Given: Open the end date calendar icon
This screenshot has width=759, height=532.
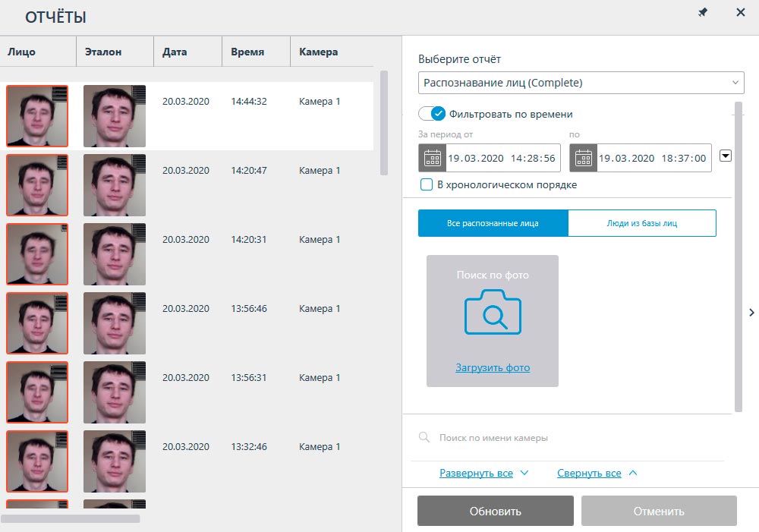Looking at the screenshot, I should pyautogui.click(x=583, y=159).
